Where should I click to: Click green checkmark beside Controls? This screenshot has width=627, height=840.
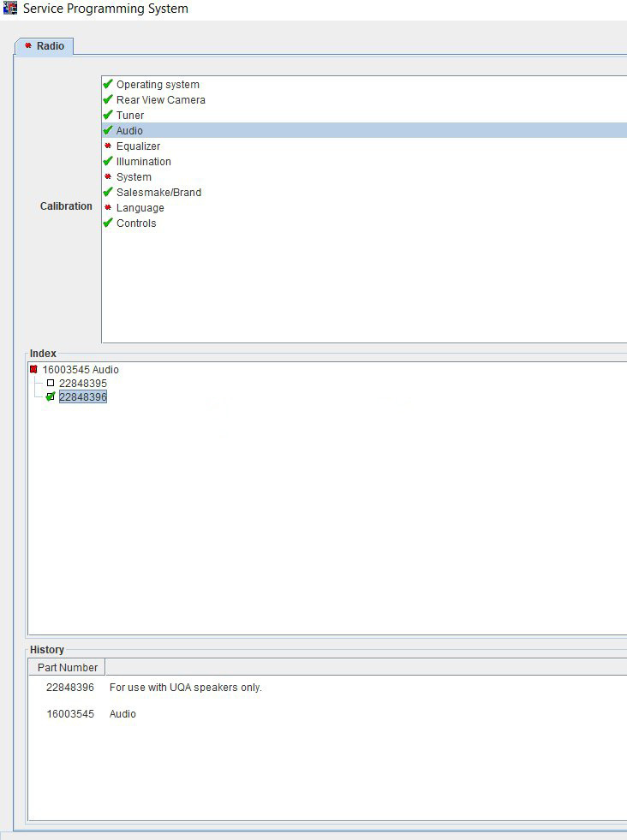click(108, 223)
